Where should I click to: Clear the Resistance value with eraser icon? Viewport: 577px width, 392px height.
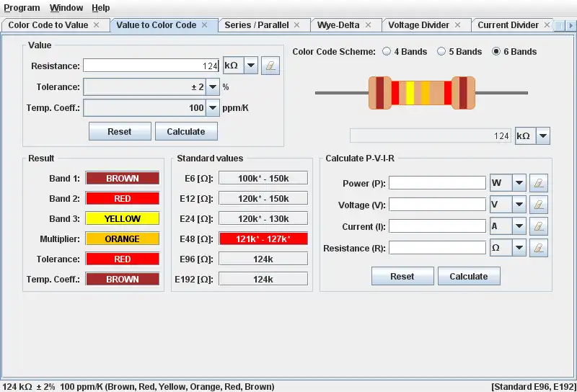point(270,66)
